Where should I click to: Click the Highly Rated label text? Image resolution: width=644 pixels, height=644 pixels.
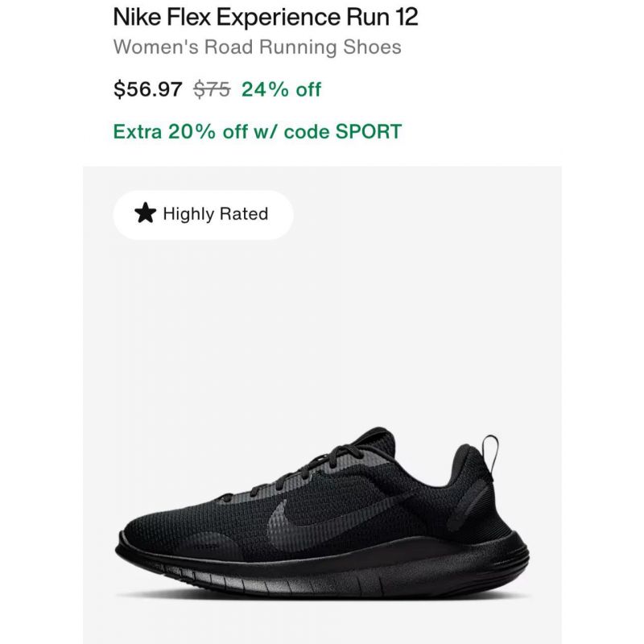point(216,214)
